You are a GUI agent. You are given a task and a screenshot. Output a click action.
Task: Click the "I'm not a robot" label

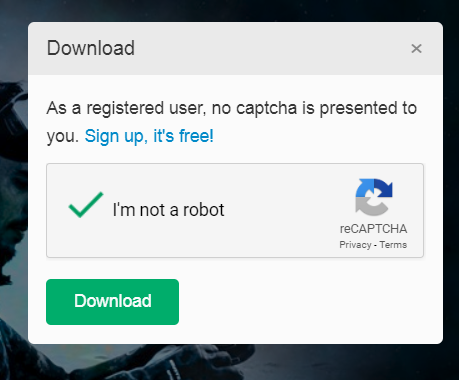click(x=168, y=210)
